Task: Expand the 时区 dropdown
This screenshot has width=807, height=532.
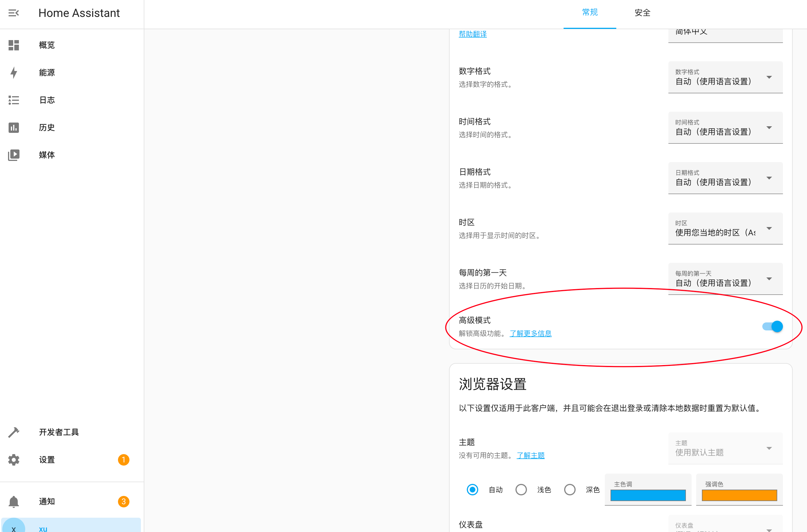Action: click(x=725, y=228)
